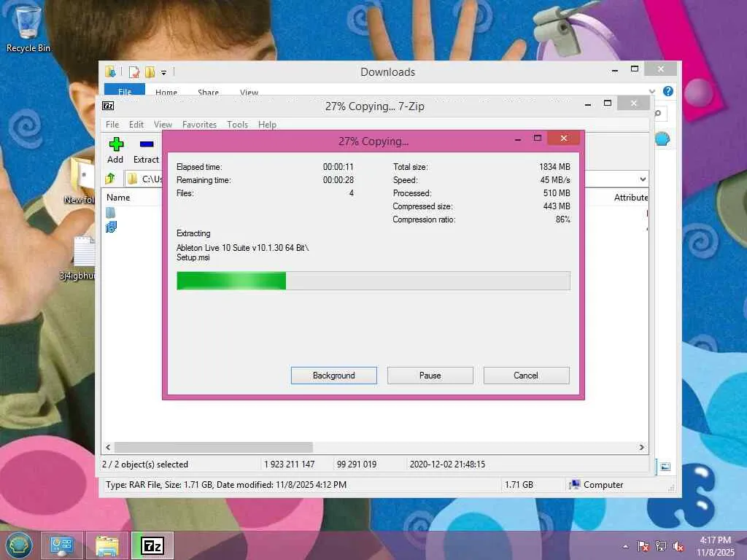Sort by the Name column header
747x560 pixels.
coord(118,197)
